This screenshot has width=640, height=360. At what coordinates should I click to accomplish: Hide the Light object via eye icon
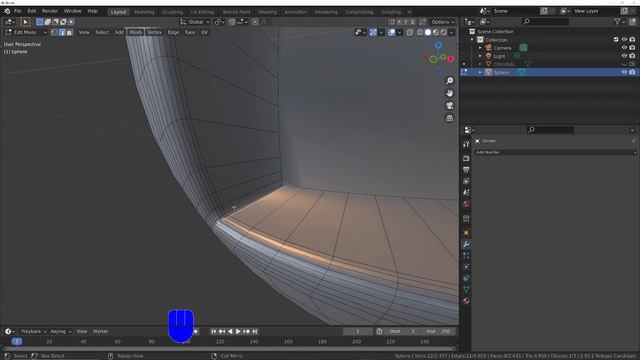[624, 56]
